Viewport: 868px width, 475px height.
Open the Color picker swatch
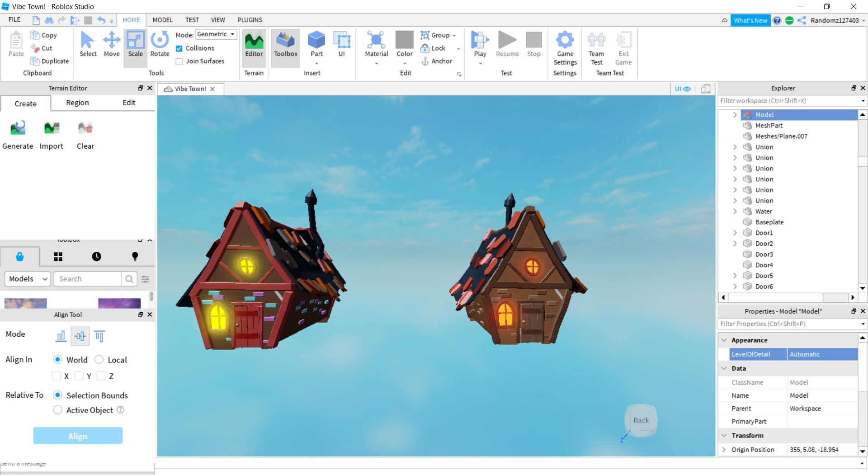(404, 41)
